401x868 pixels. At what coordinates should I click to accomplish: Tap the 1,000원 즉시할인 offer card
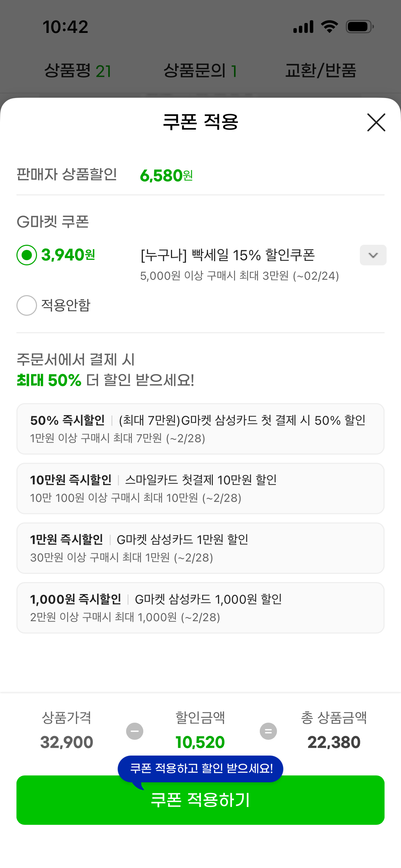click(x=200, y=608)
